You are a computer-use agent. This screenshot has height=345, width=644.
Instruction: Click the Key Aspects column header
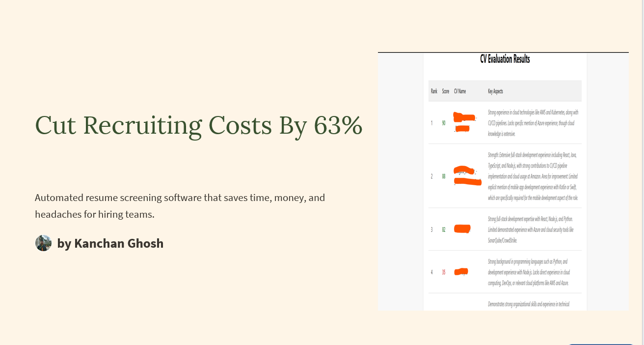[x=495, y=91]
